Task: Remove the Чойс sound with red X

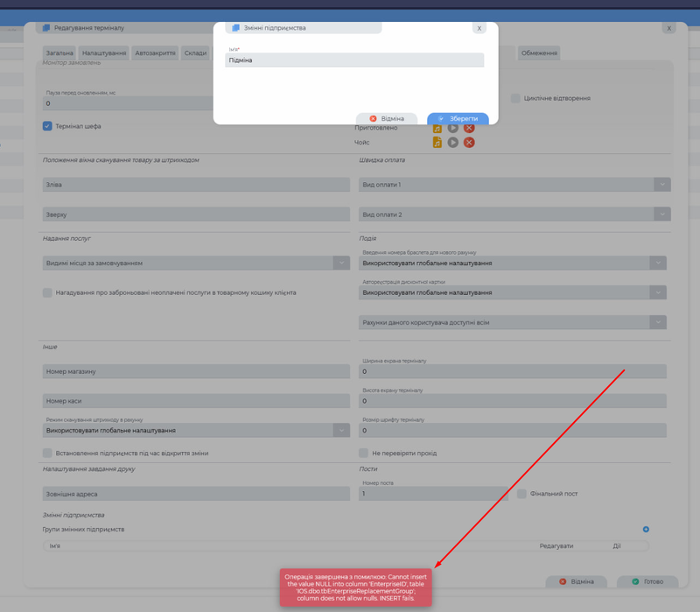Action: coord(469,142)
